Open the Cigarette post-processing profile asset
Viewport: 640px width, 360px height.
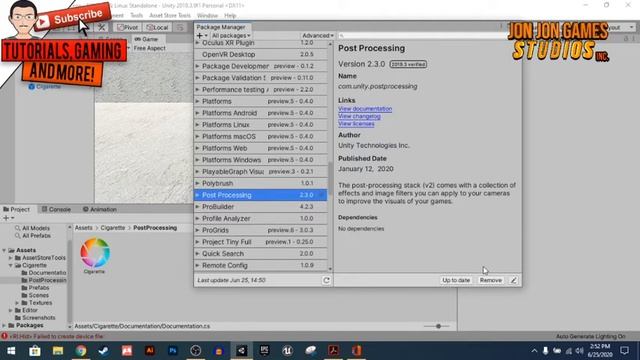coord(95,256)
